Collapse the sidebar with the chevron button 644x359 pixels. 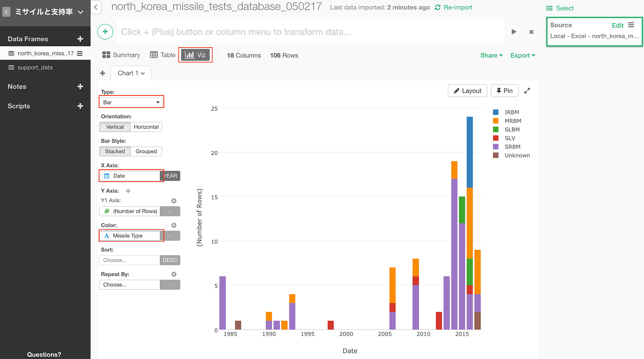click(96, 7)
